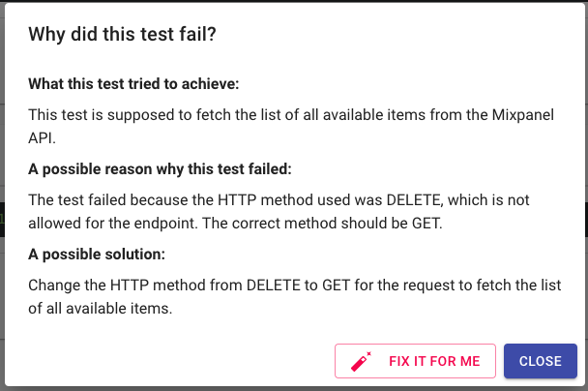Click the "Why did this test fail?" title

[122, 35]
